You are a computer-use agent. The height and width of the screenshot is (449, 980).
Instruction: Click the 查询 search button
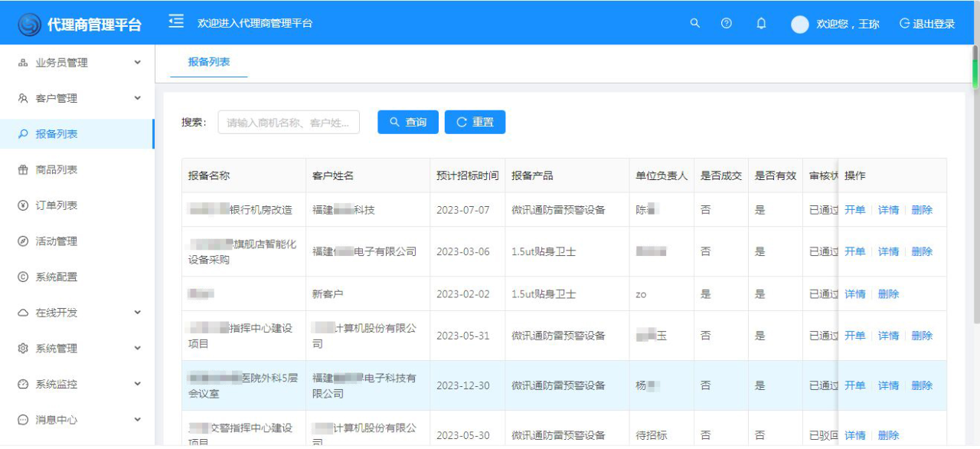(408, 122)
